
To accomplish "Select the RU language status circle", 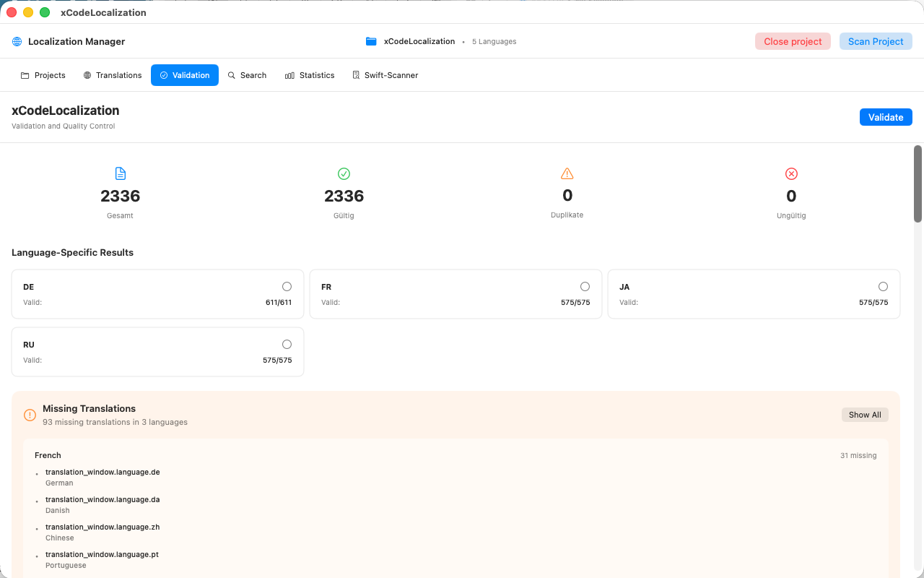I will coord(287,344).
